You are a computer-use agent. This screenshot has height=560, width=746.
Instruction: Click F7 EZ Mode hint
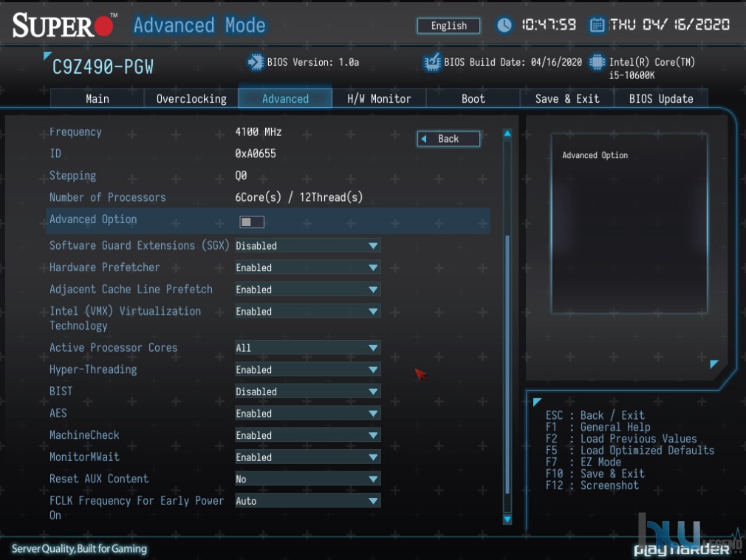tap(584, 462)
